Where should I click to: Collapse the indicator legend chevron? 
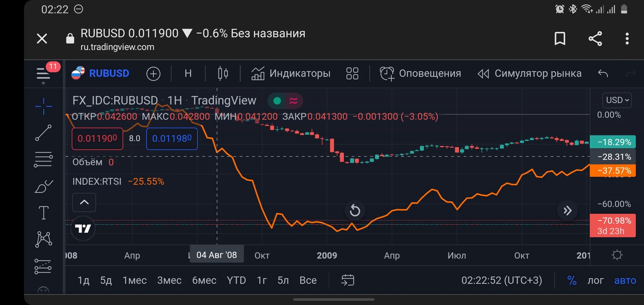pyautogui.click(x=84, y=202)
